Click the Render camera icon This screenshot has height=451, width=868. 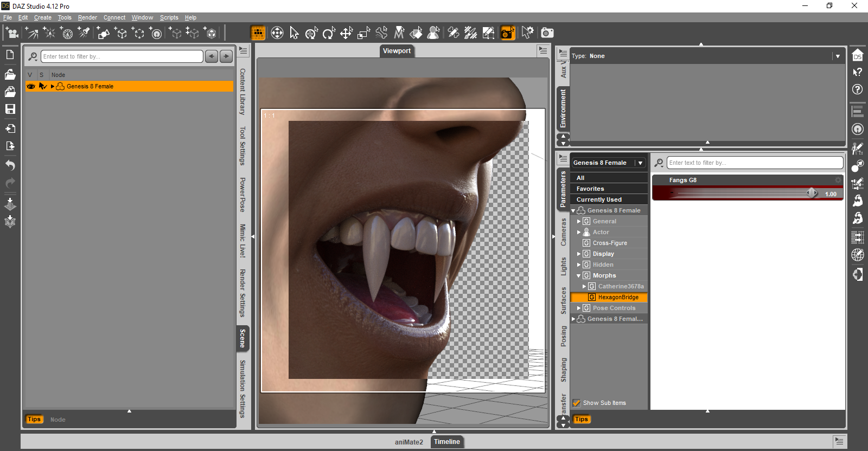[547, 33]
